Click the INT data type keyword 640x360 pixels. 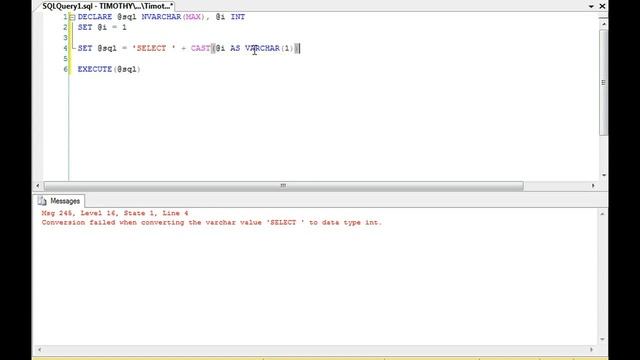pos(238,17)
